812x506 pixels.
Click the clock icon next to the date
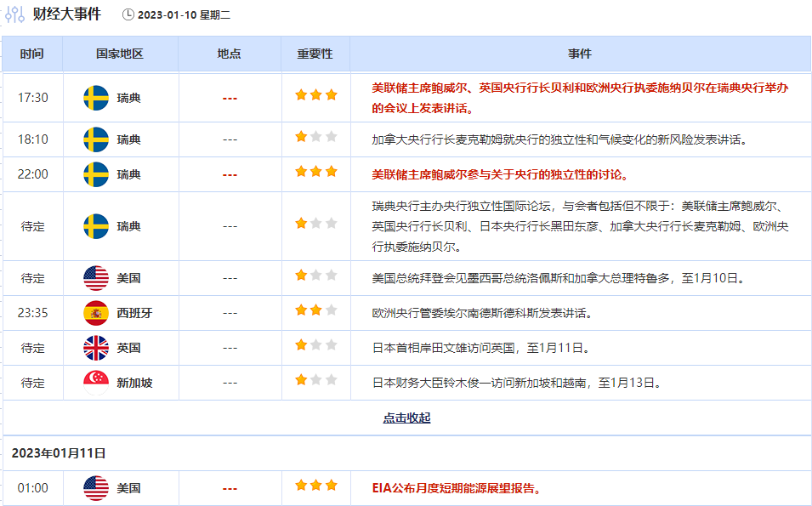coord(128,14)
